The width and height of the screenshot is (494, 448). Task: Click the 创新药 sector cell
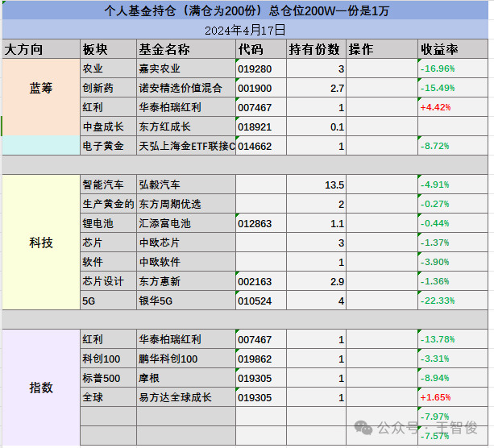click(x=108, y=88)
